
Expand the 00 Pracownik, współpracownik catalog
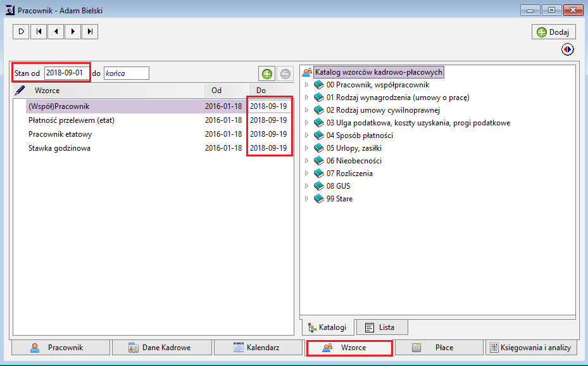306,85
